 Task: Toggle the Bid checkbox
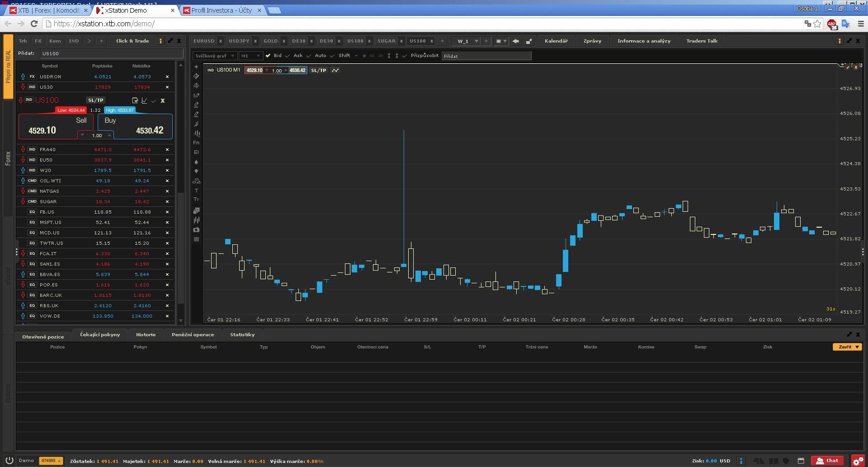[x=268, y=56]
